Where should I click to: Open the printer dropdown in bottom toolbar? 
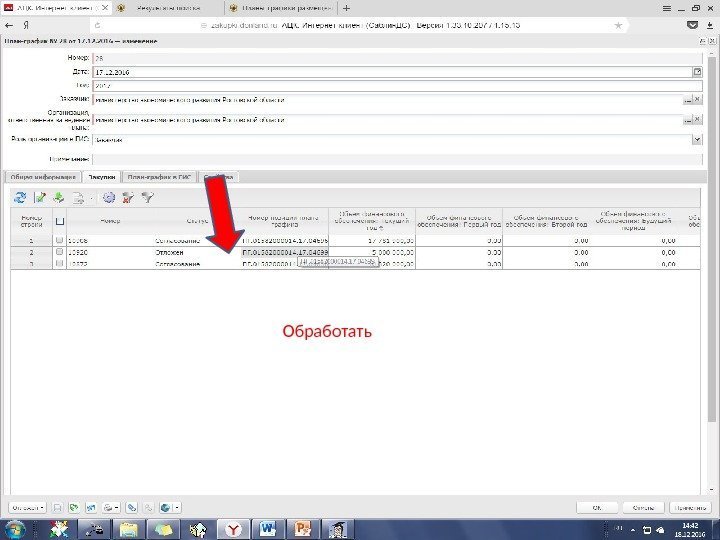coord(111,508)
